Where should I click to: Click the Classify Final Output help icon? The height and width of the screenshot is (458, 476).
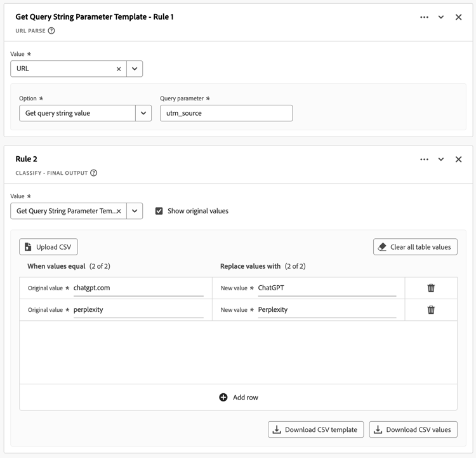click(93, 173)
